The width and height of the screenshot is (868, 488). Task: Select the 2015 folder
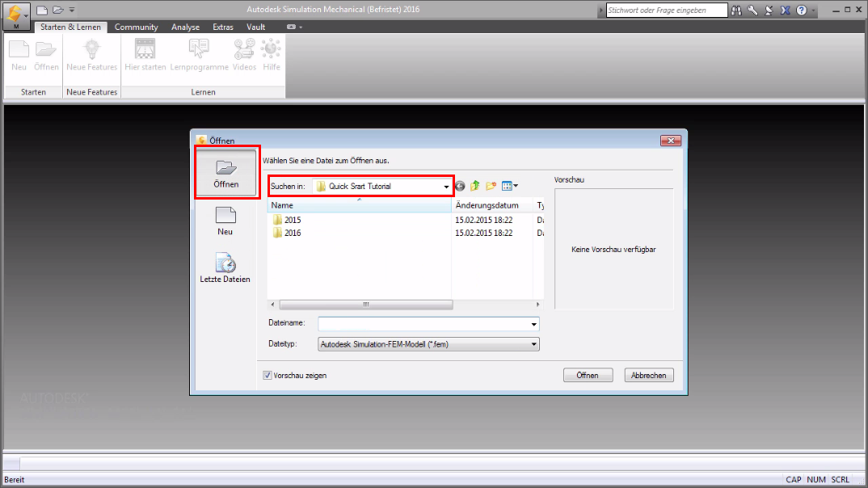tap(287, 220)
